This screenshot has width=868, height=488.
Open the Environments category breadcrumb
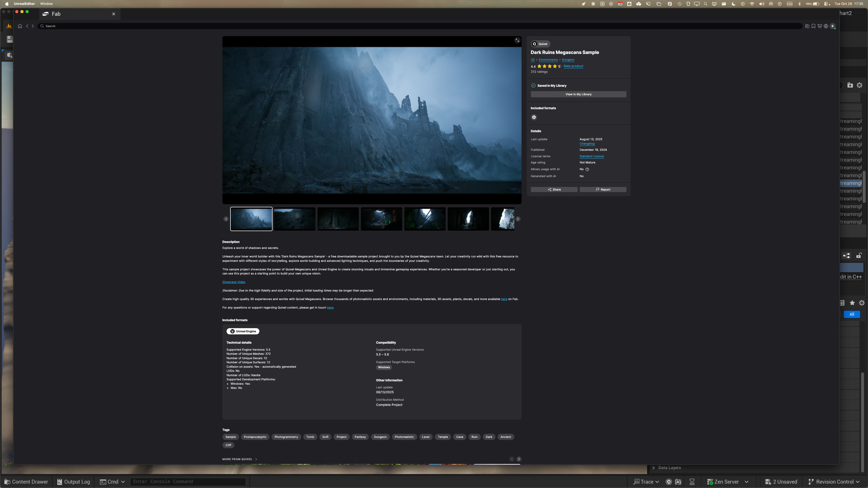pyautogui.click(x=548, y=60)
